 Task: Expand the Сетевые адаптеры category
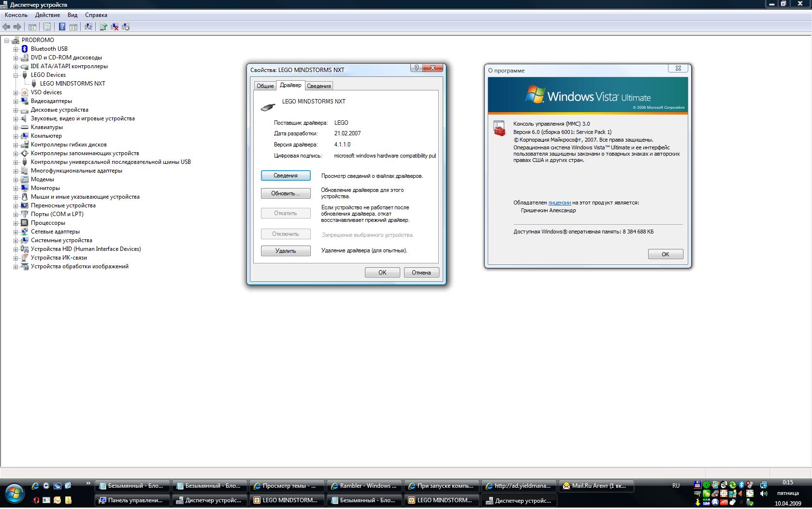point(16,232)
